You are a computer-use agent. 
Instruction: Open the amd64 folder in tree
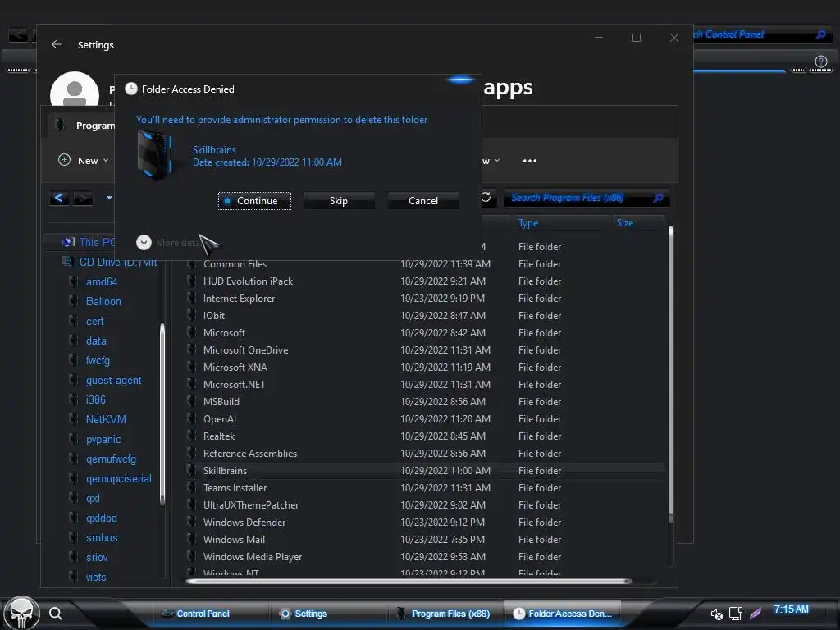click(101, 282)
